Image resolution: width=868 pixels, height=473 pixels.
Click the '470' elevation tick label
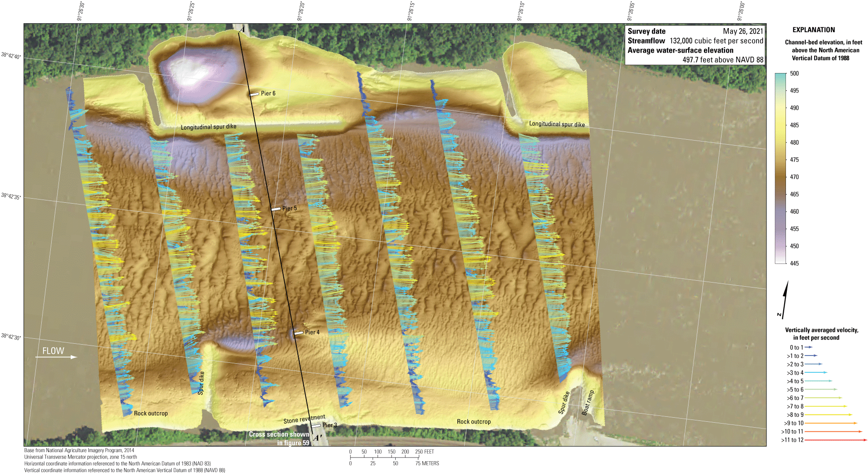794,177
